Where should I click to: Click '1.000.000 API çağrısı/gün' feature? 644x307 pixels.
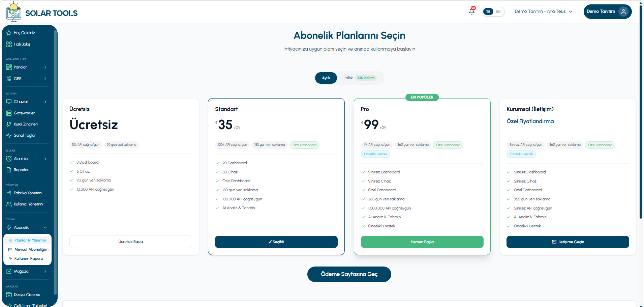(390, 208)
